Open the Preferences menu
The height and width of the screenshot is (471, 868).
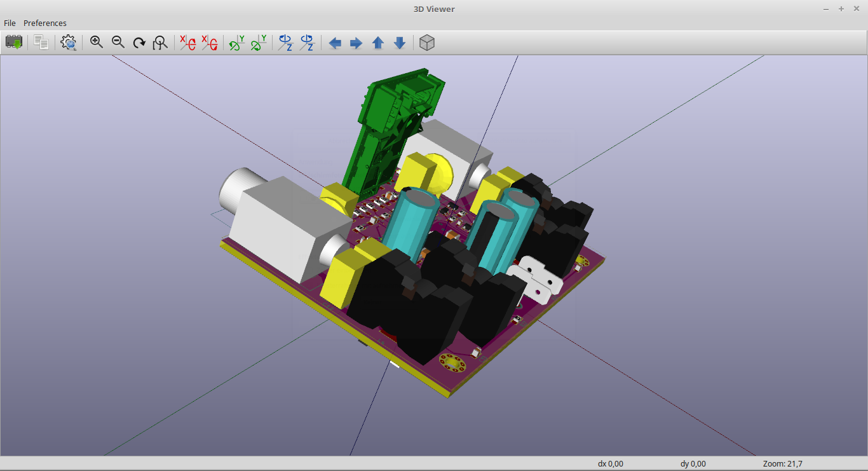pos(45,23)
